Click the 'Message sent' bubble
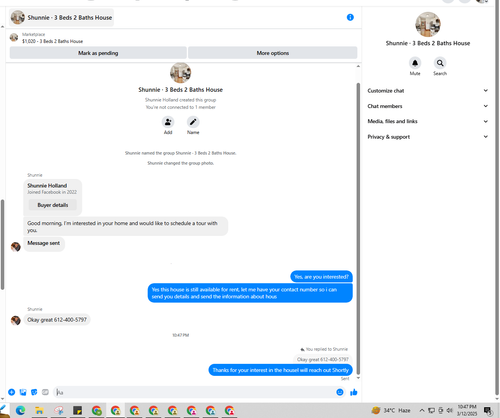Screen dimensions: 500x418 click(44, 243)
